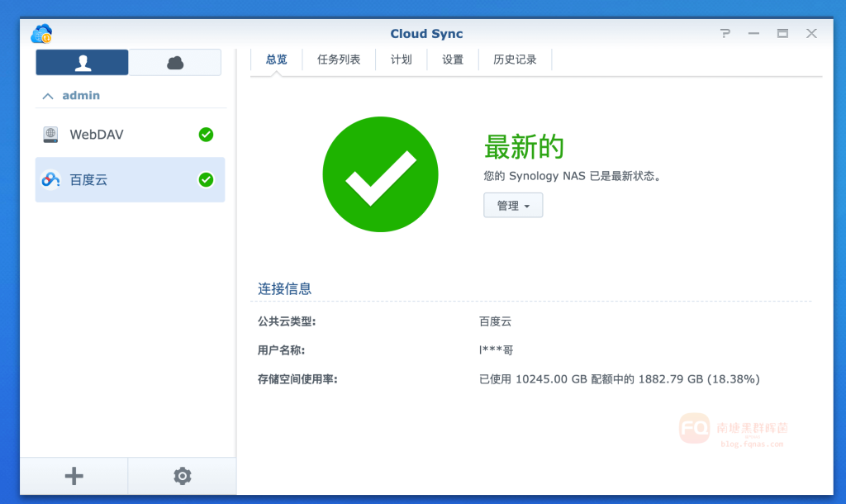Open help with the question mark icon
The height and width of the screenshot is (504, 846).
725,34
